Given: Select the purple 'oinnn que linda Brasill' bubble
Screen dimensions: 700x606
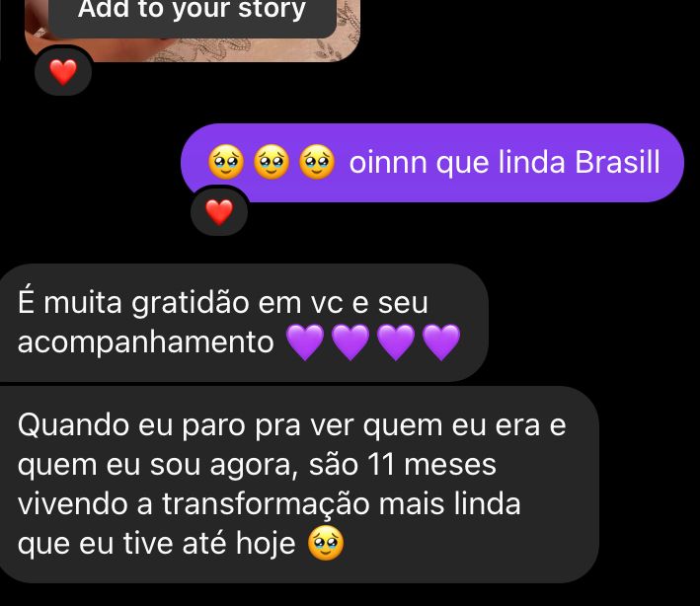Looking at the screenshot, I should click(432, 163).
